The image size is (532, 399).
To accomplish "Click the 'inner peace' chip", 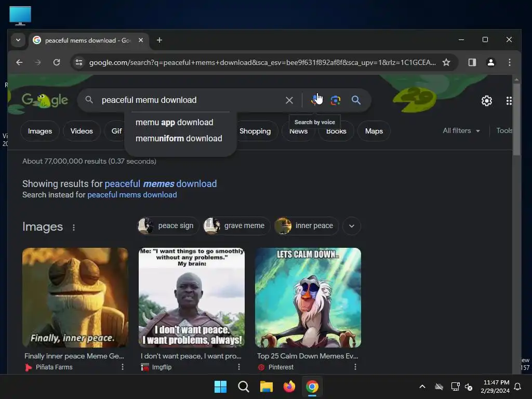I will (307, 226).
